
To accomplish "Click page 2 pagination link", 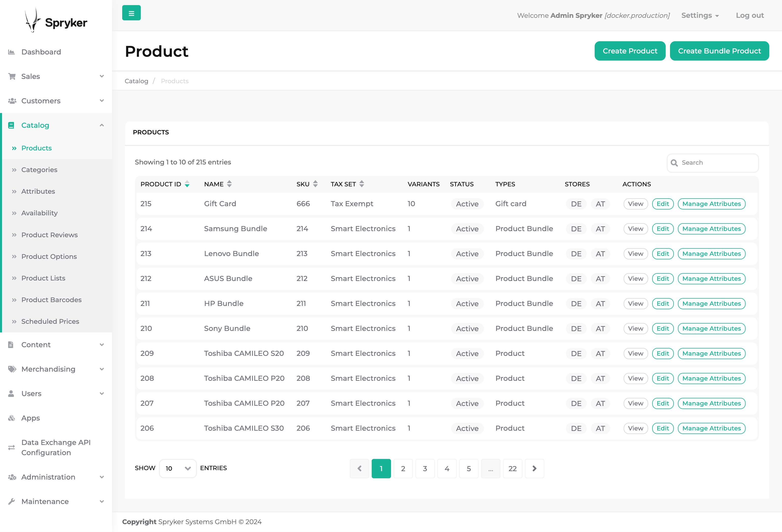I will (403, 468).
